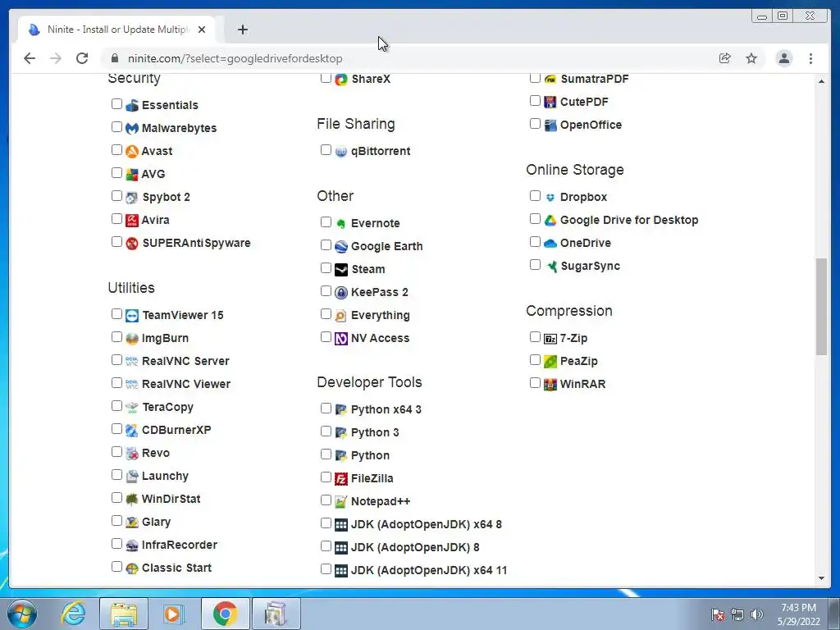Click the page scrollbar down arrow
The image size is (840, 630).
[x=822, y=578]
